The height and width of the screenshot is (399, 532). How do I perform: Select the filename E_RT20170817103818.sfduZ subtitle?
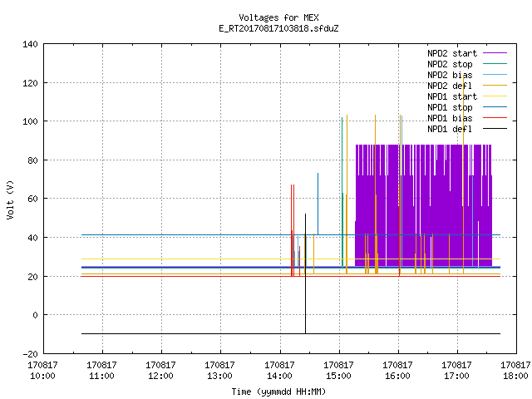click(x=278, y=28)
